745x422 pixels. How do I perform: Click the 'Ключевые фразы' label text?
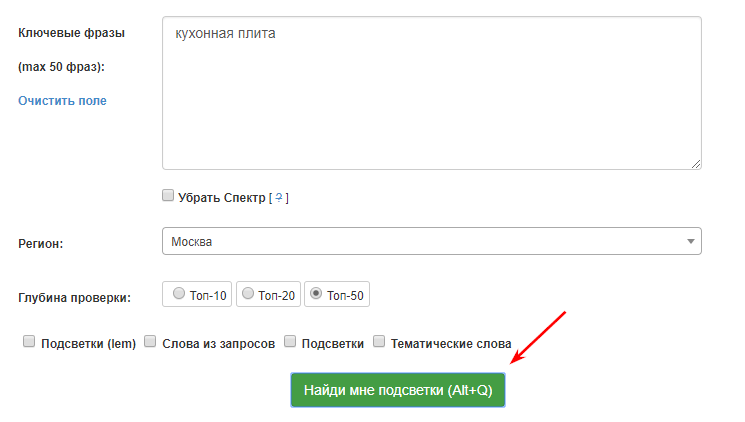(x=71, y=33)
